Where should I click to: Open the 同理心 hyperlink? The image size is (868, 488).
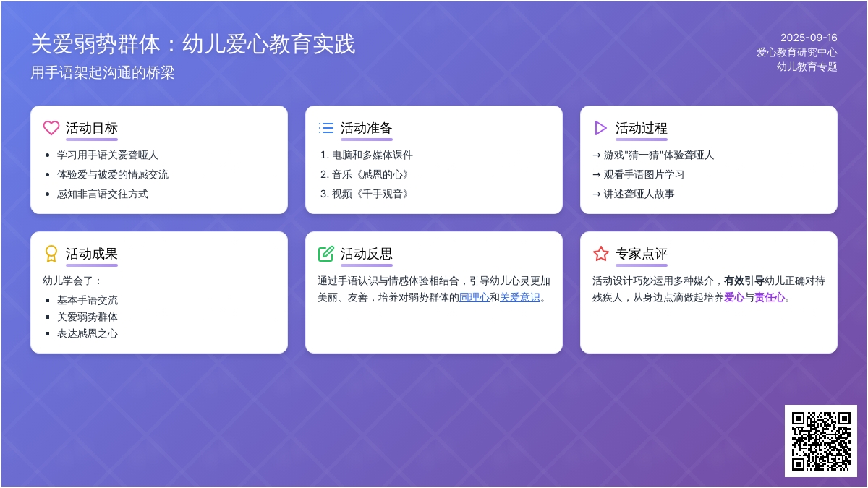click(475, 297)
